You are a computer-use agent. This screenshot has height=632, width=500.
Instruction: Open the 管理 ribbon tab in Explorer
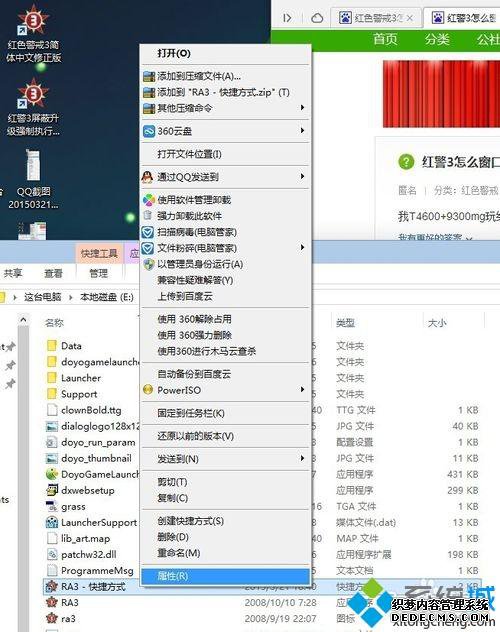tap(99, 274)
